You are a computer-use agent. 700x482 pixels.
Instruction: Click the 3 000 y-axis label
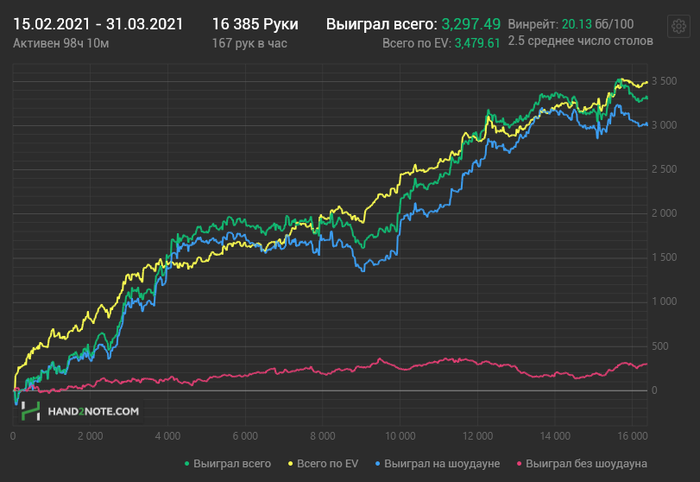(x=664, y=125)
